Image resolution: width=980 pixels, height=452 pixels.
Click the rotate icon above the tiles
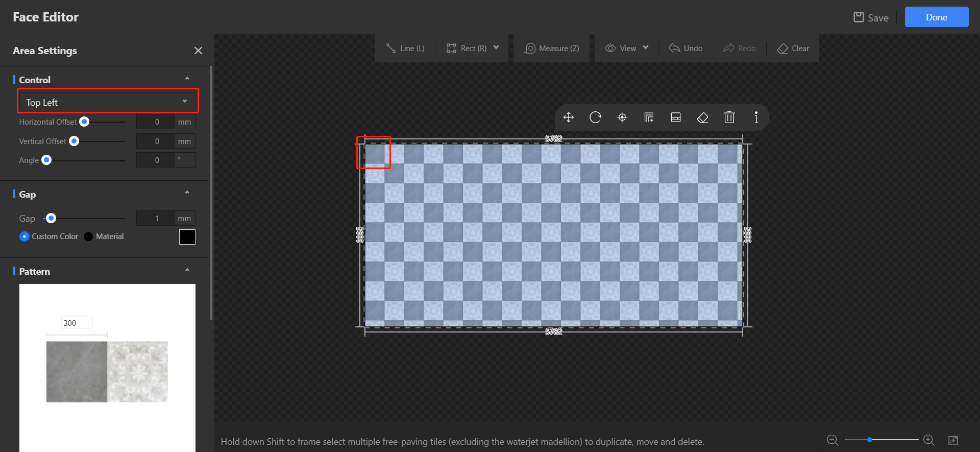coord(595,117)
